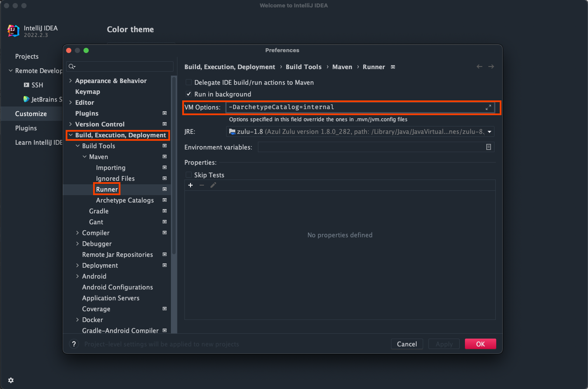The width and height of the screenshot is (588, 389).
Task: Expand the Version Control node
Action: tap(70, 124)
